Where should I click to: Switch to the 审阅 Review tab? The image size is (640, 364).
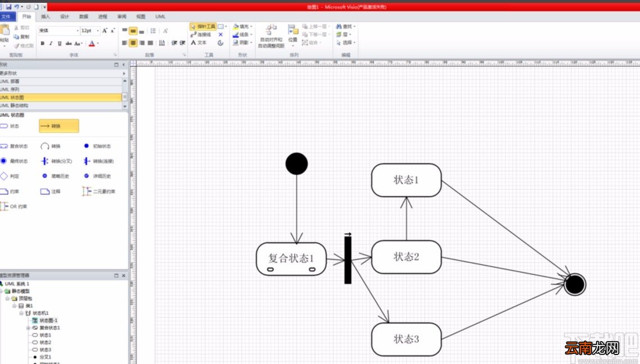pyautogui.click(x=121, y=17)
